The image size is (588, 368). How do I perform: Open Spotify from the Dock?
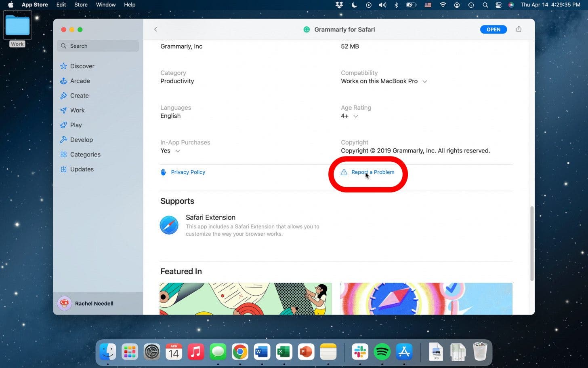click(x=382, y=352)
